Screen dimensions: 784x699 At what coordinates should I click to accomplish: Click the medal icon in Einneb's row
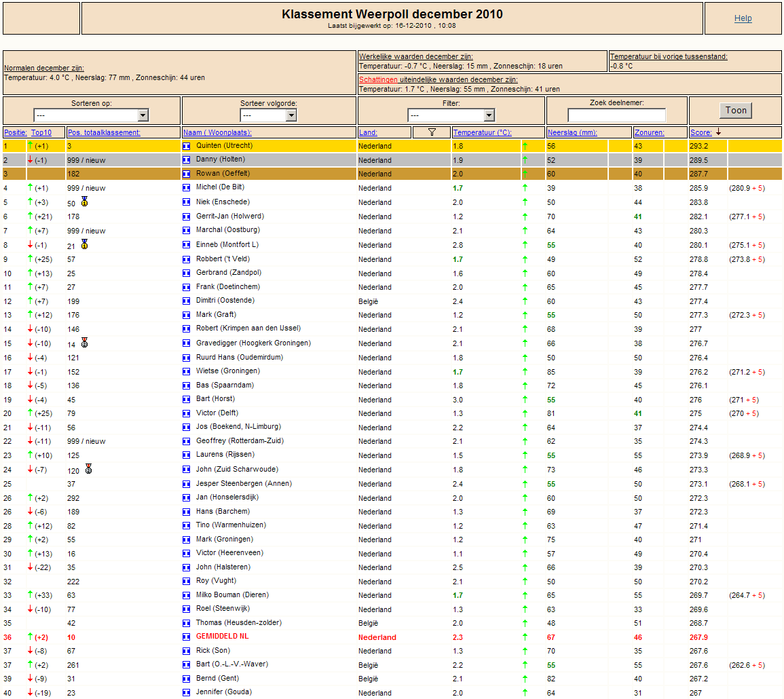point(84,244)
